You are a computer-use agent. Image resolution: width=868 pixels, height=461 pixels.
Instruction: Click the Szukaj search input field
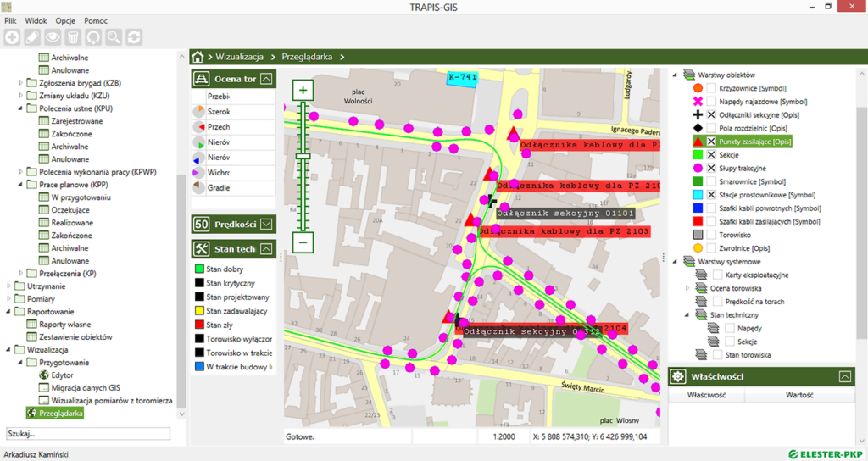click(88, 433)
